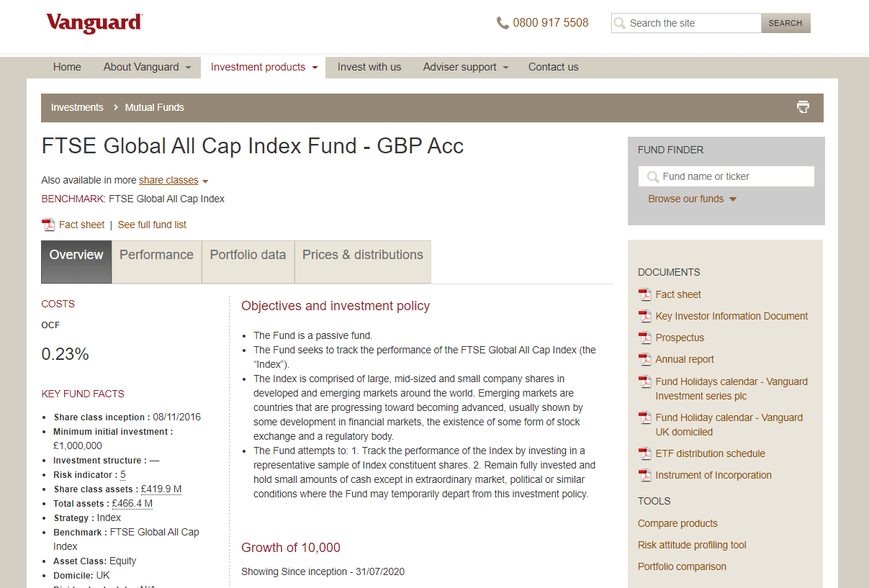Viewport: 869px width, 588px height.
Task: Click the SEARCH button
Action: (785, 23)
